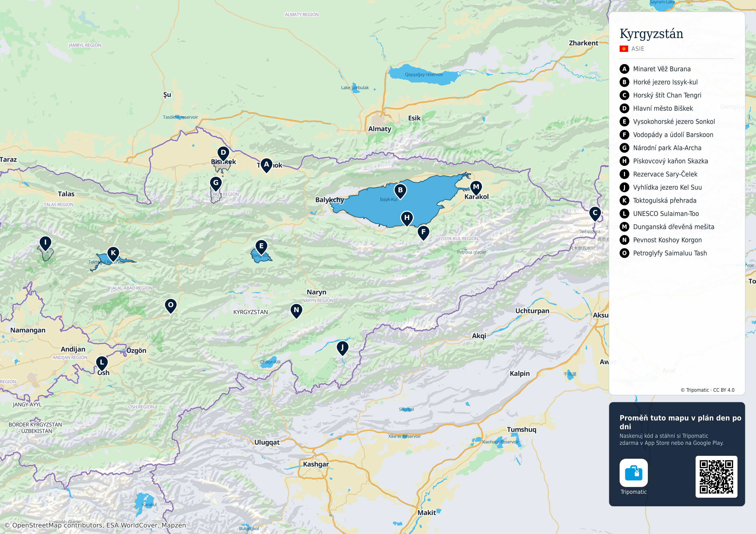Select Pískovcový kaňon Skazka in list

coord(664,161)
